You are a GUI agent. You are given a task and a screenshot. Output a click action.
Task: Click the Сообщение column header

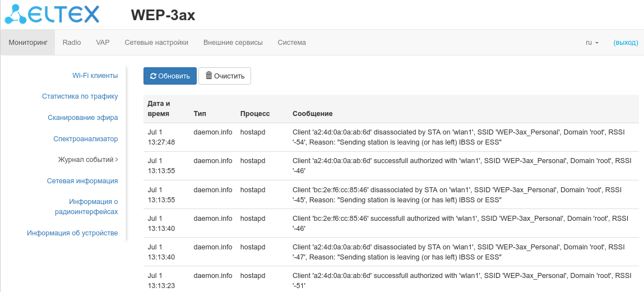313,114
